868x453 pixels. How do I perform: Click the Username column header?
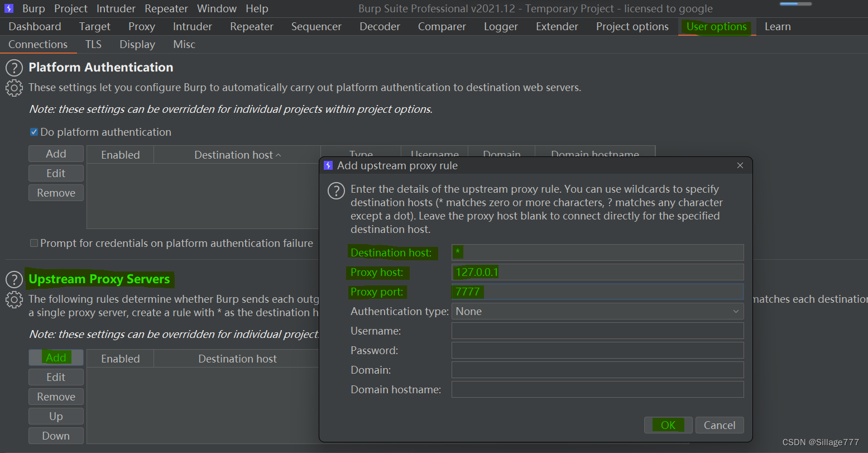point(434,152)
